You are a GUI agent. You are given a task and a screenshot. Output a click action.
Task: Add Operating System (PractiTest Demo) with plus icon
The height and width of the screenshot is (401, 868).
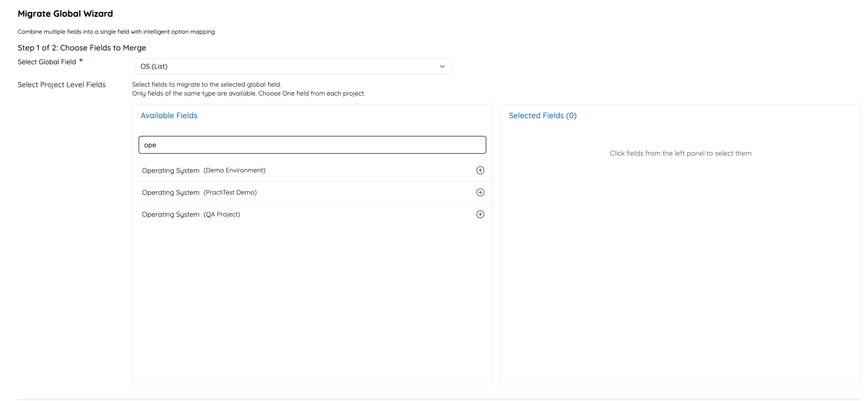coord(480,192)
